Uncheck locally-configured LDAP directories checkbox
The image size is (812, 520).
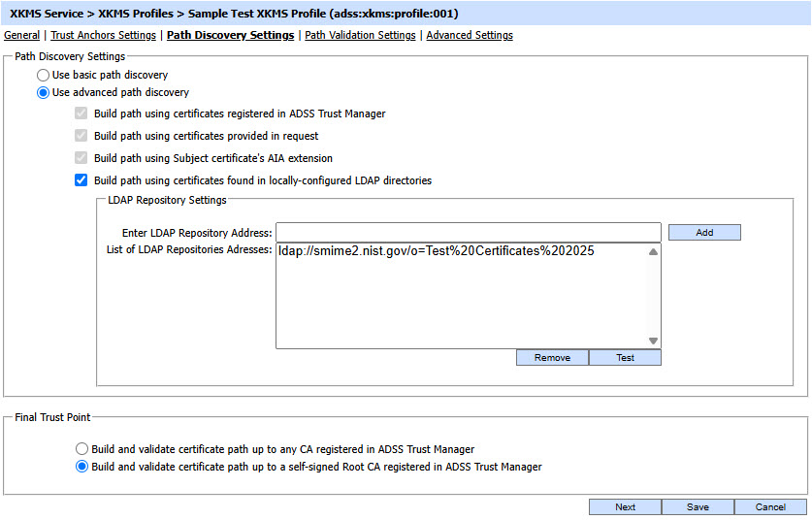[x=81, y=180]
